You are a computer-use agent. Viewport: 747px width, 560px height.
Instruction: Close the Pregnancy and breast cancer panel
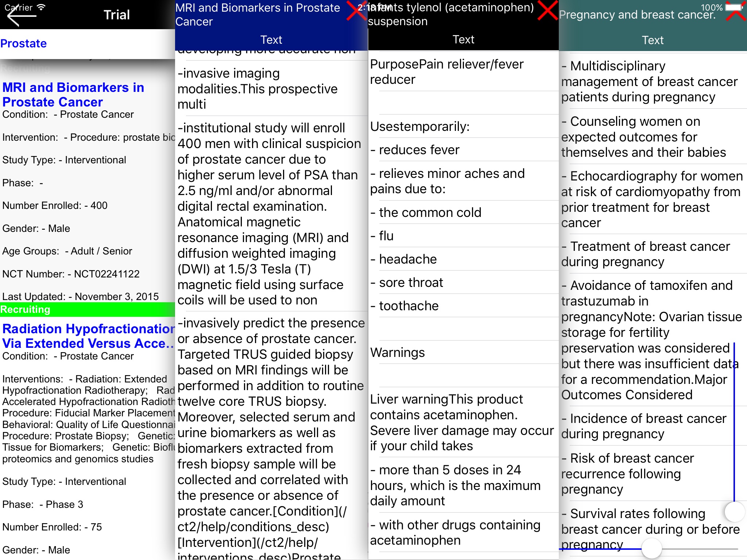click(x=736, y=14)
